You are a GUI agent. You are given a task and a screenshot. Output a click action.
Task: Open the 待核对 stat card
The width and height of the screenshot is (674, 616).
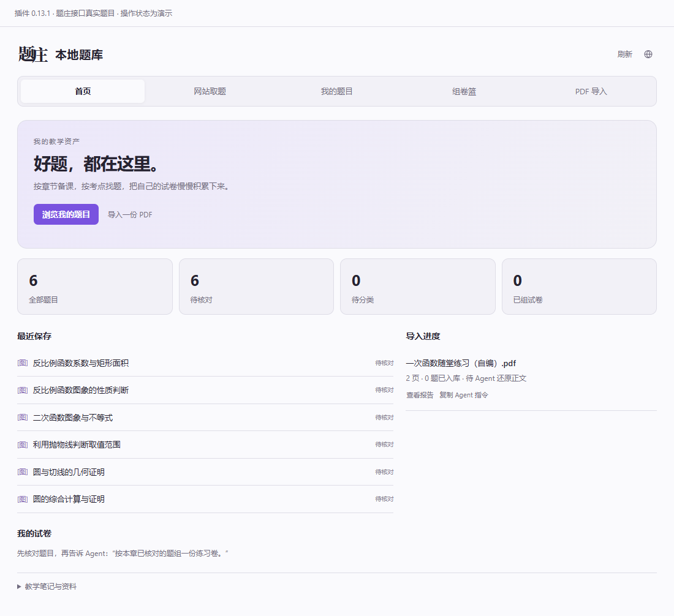256,287
